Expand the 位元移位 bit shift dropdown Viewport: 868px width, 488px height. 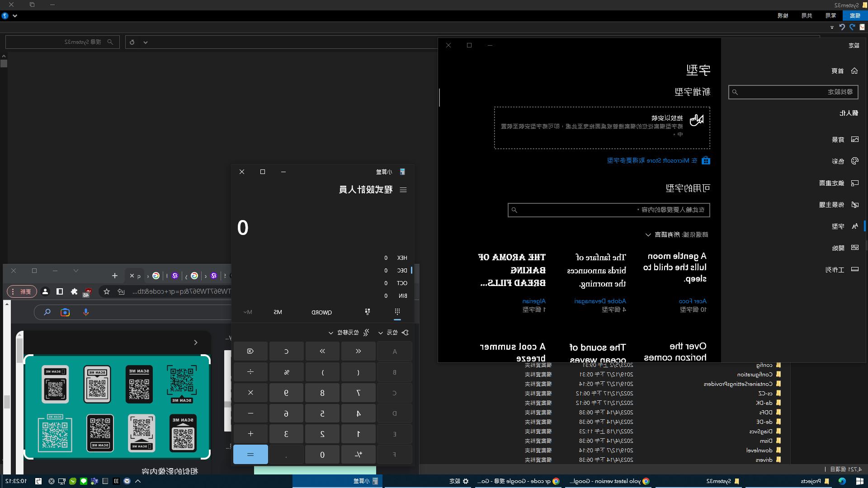point(349,333)
